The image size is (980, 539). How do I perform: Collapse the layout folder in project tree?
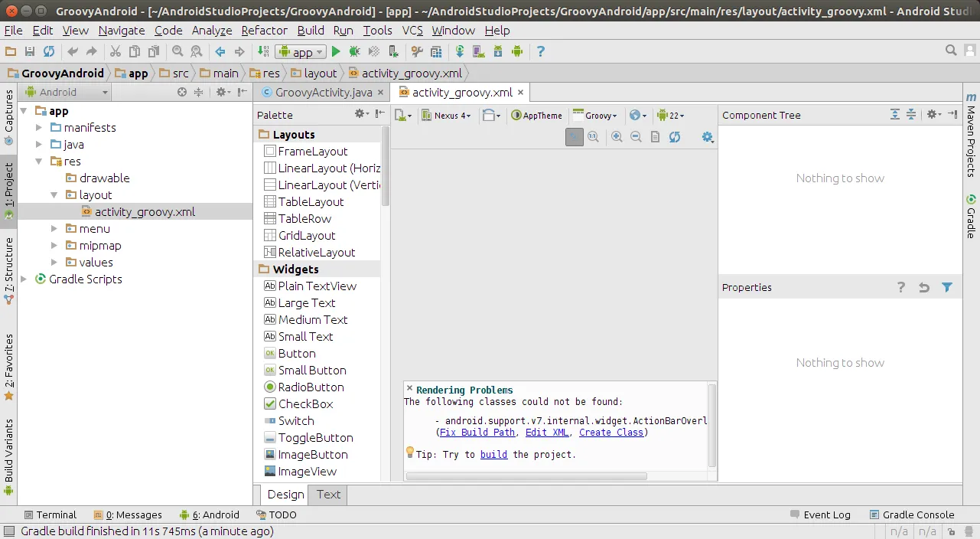(x=54, y=194)
